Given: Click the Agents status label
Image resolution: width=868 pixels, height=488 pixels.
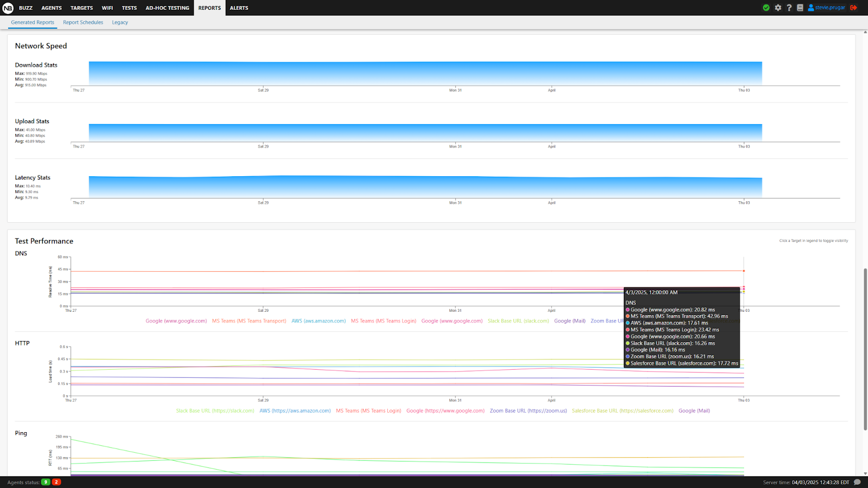Looking at the screenshot, I should tap(23, 482).
